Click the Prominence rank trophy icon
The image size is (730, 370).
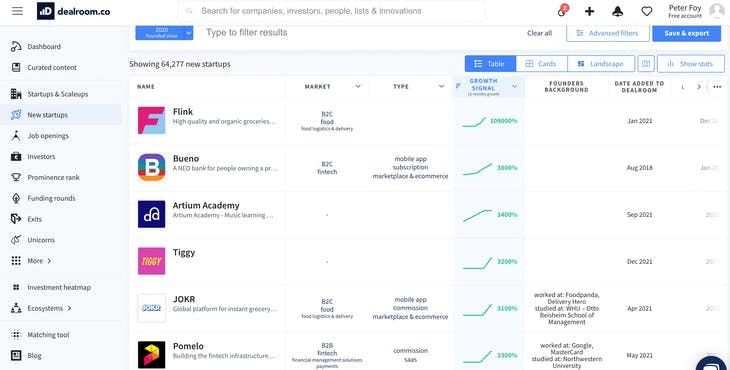[16, 177]
